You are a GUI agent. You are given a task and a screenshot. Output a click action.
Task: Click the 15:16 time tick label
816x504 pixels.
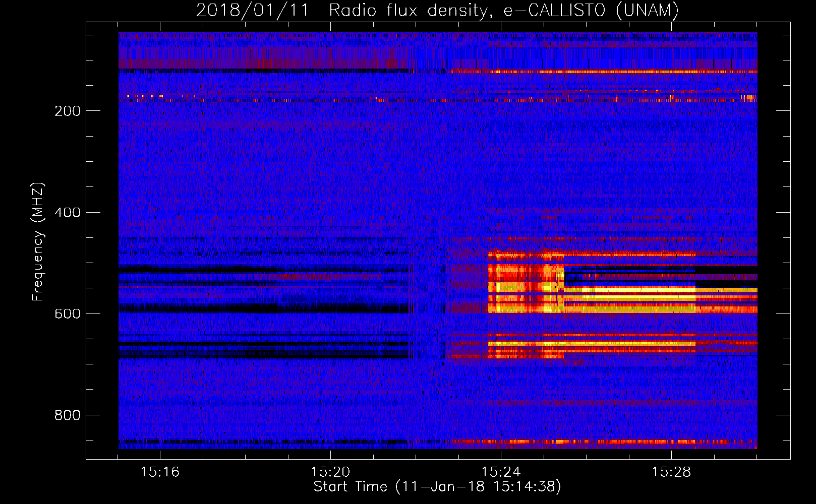point(160,472)
